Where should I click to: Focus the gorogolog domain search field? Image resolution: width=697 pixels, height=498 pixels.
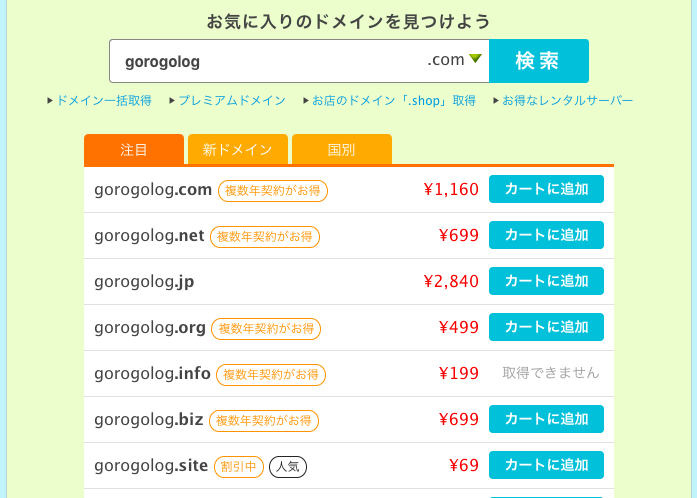click(267, 61)
